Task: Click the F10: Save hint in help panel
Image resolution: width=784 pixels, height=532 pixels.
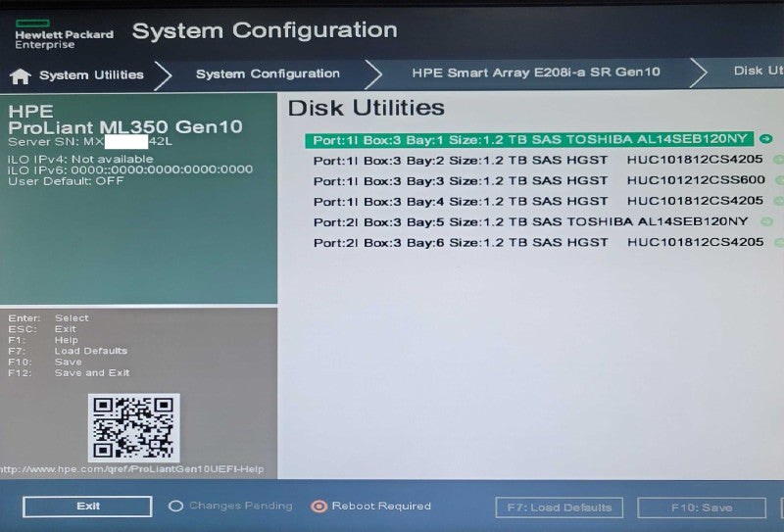Action: point(45,362)
